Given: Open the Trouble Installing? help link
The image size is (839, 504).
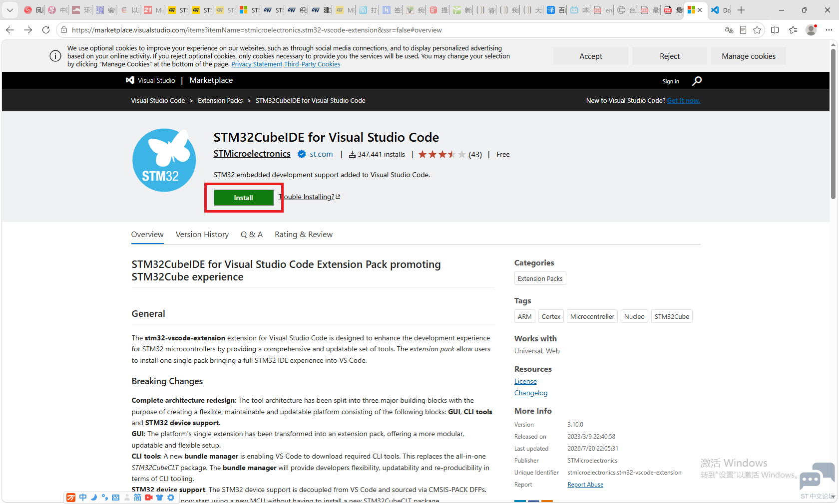Looking at the screenshot, I should pyautogui.click(x=309, y=197).
